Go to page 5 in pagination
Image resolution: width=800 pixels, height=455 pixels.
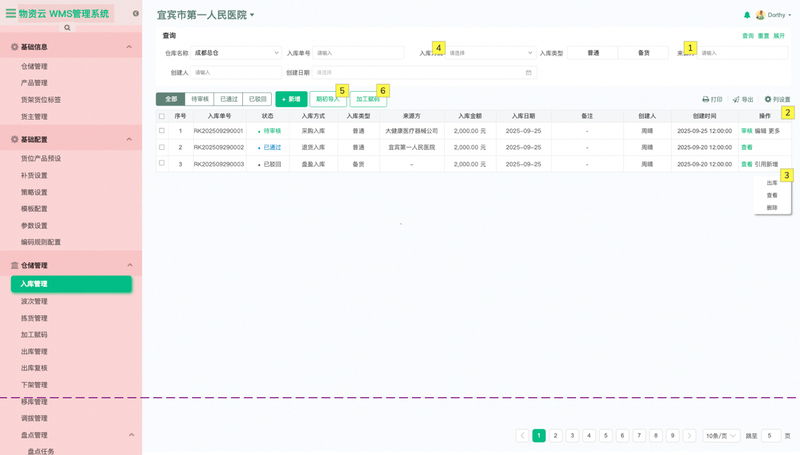(x=606, y=436)
